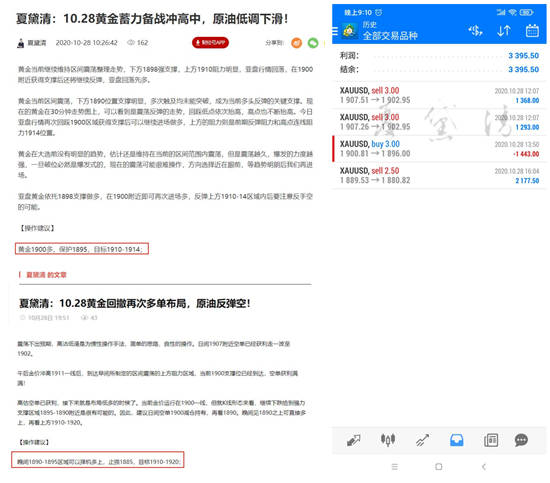Viewport: 550px width, 483px height.
Task: Open the 全部交易品种 symbol filter title
Action: (390, 35)
